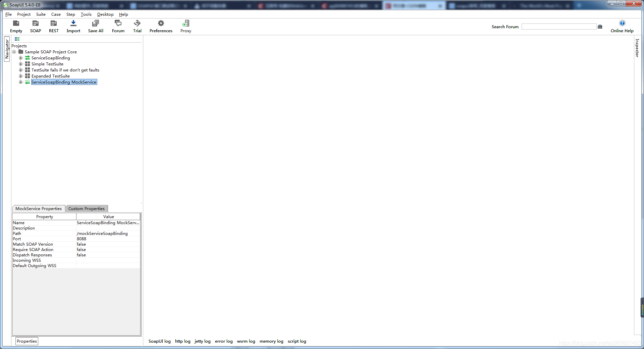Click the Port value 8088
Image resolution: width=644 pixels, height=349 pixels.
108,239
